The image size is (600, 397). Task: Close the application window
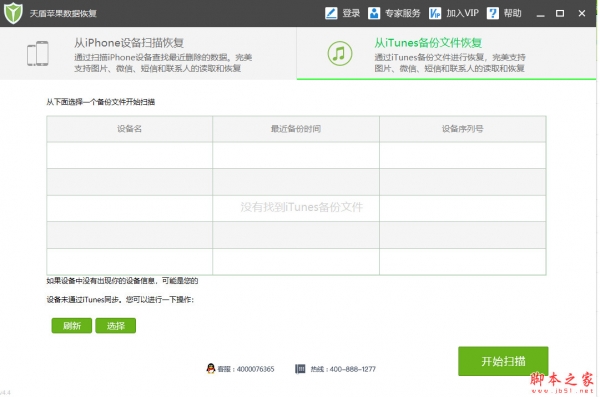(582, 13)
